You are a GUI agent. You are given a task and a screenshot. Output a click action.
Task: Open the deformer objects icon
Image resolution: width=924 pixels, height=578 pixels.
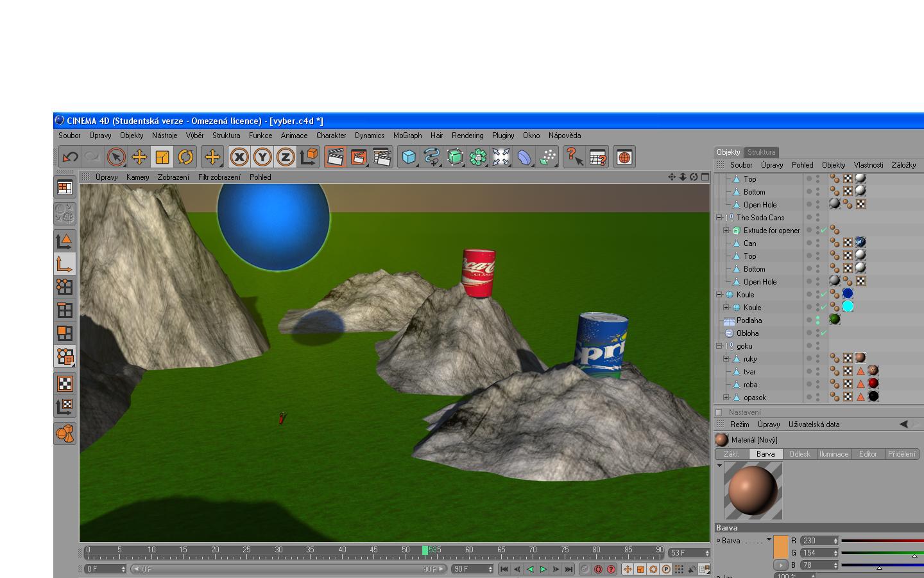pyautogui.click(x=524, y=157)
